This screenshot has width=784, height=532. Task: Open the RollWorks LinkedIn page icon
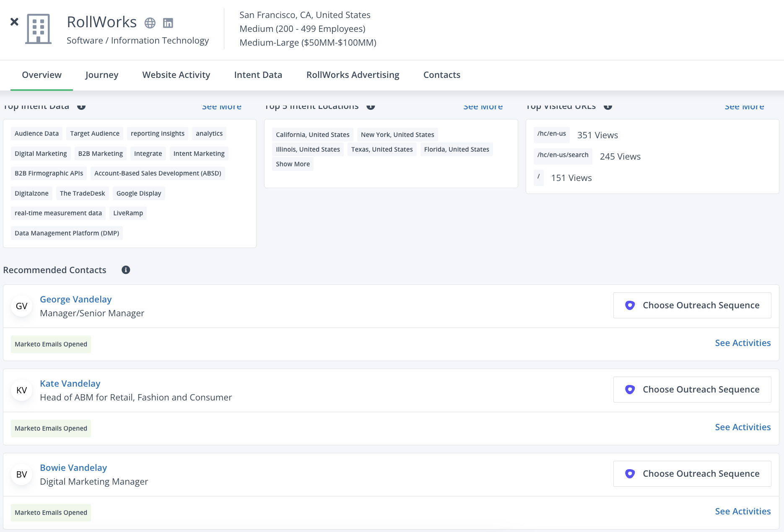(x=168, y=23)
